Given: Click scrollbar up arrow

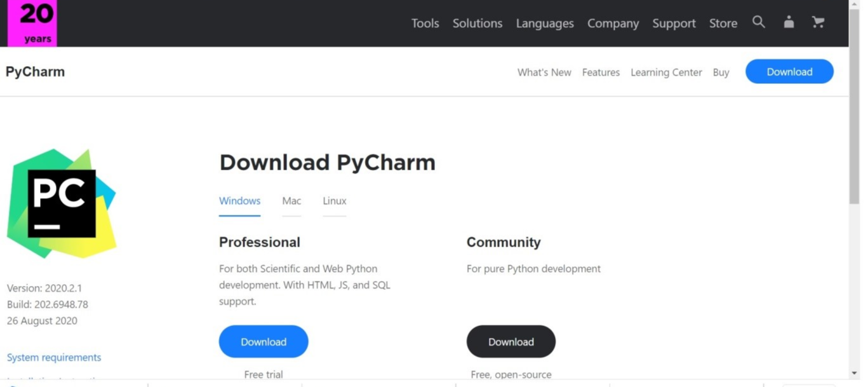Looking at the screenshot, I should (x=854, y=5).
